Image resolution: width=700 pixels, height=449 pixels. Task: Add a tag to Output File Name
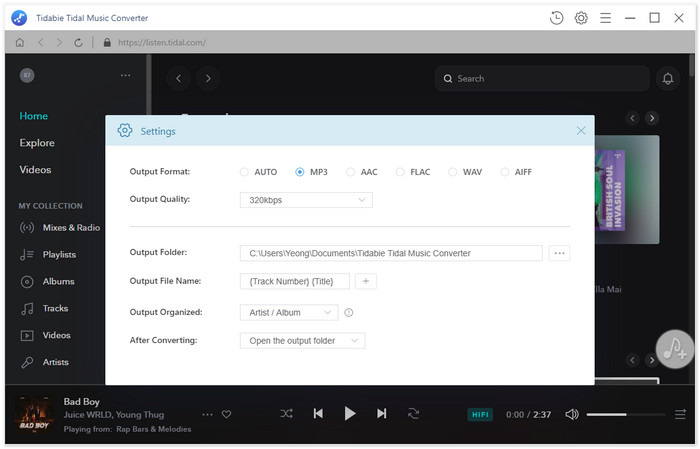pos(366,282)
